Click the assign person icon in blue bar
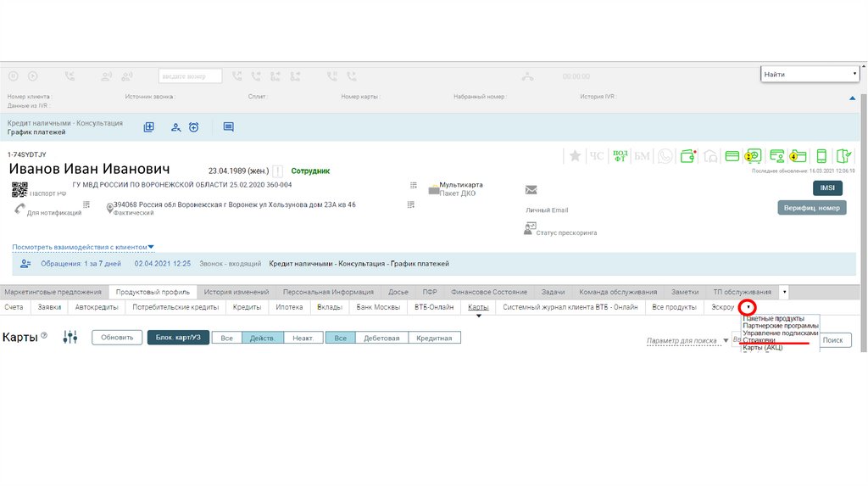This screenshot has height=487, width=868. click(x=176, y=127)
